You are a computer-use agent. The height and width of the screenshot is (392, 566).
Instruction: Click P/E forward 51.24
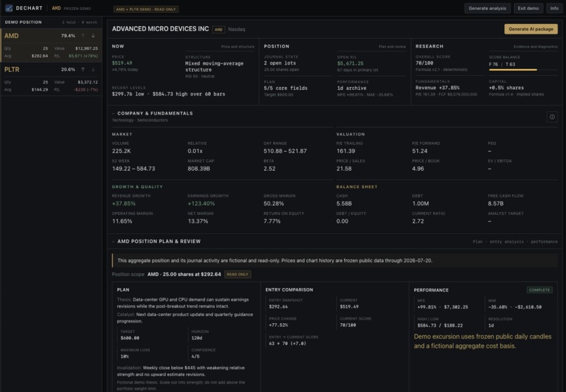tap(419, 151)
